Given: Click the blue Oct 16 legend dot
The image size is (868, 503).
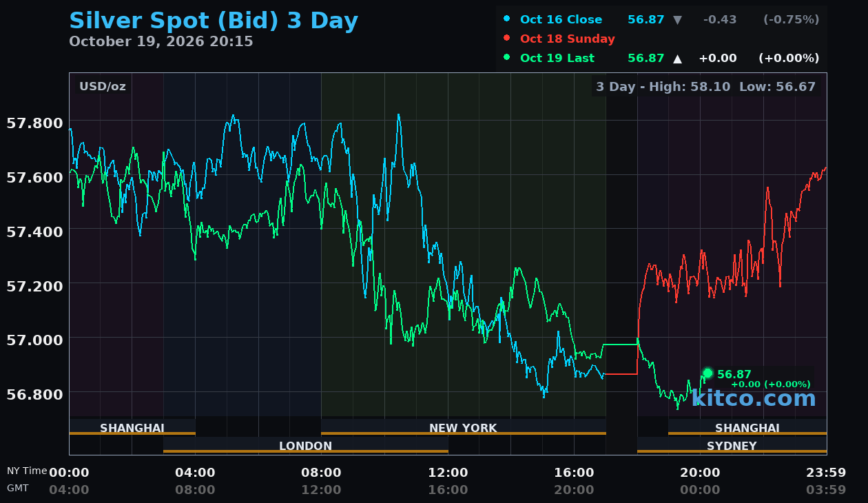Looking at the screenshot, I should coord(507,19).
